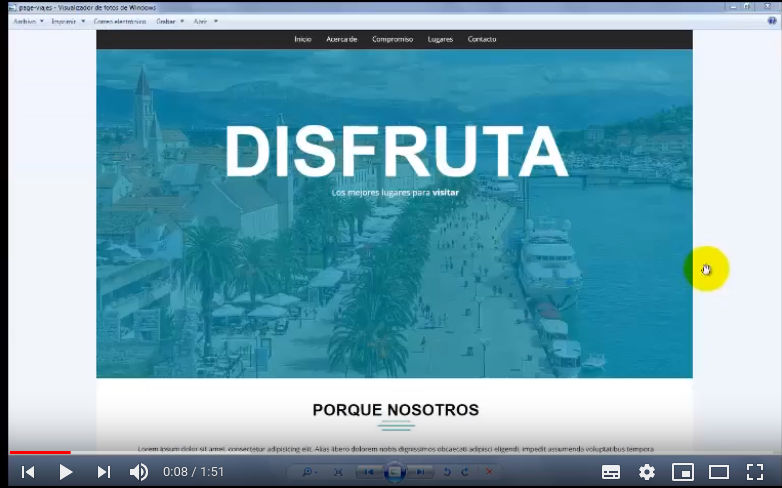Open video player settings gear
This screenshot has width=782, height=488.
coord(647,472)
